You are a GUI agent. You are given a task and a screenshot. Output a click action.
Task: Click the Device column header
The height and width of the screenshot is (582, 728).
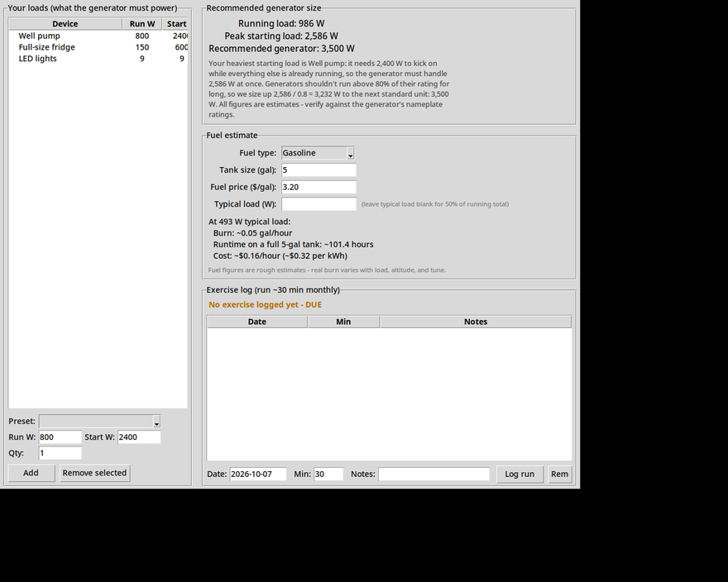(x=65, y=24)
